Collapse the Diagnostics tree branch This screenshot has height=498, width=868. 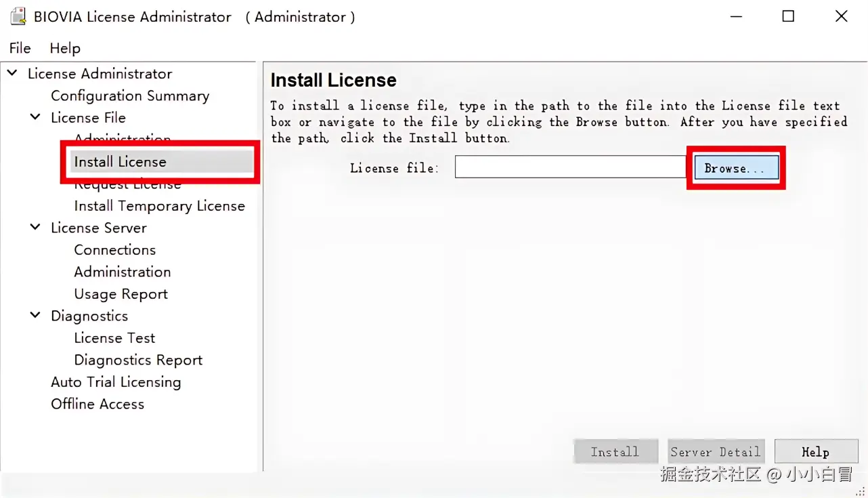pos(35,315)
